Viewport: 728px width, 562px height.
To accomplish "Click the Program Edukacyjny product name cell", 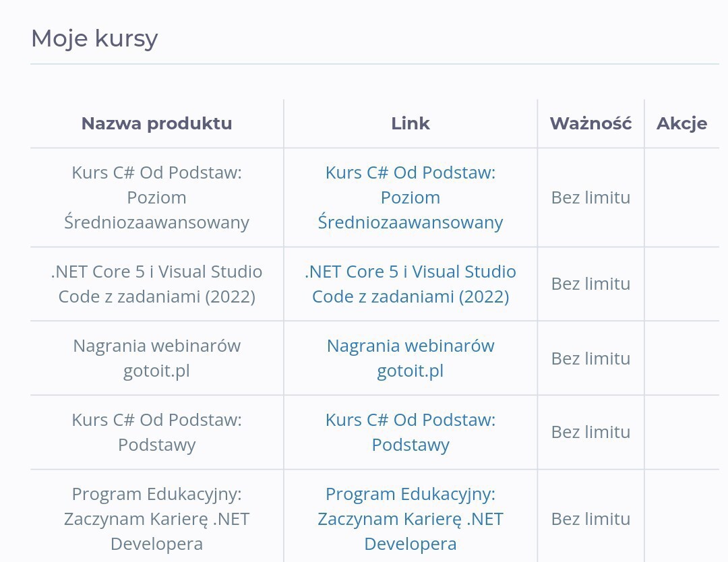I will pyautogui.click(x=156, y=519).
